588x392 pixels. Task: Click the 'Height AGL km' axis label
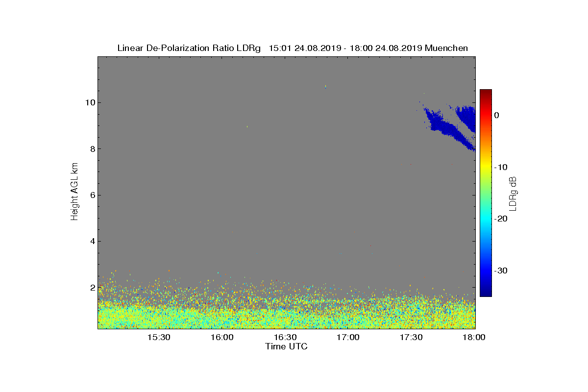pyautogui.click(x=74, y=192)
